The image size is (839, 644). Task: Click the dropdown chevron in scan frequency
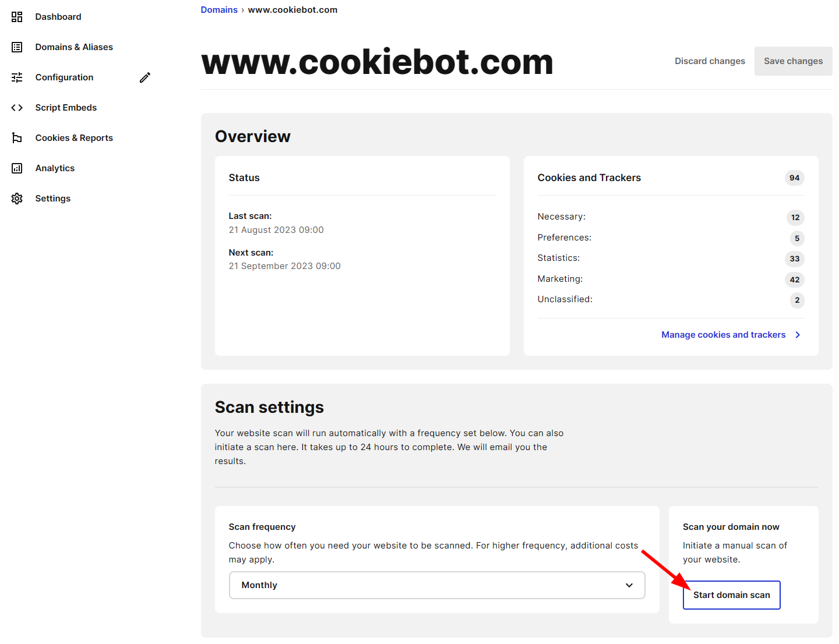tap(629, 585)
